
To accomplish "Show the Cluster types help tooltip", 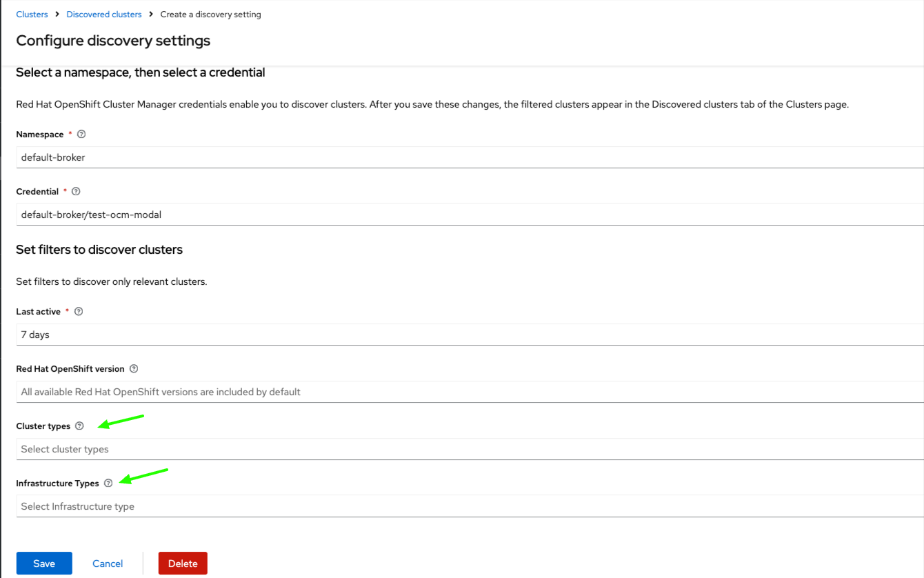I will tap(79, 426).
